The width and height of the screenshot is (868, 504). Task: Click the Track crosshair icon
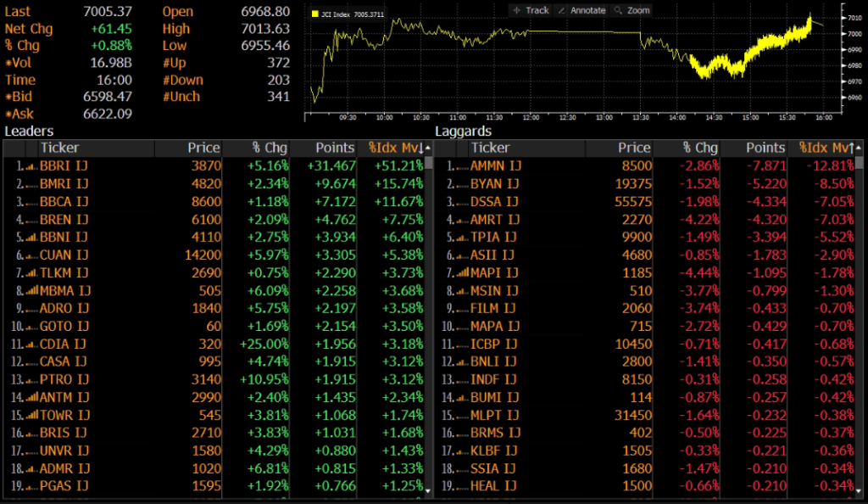[516, 10]
